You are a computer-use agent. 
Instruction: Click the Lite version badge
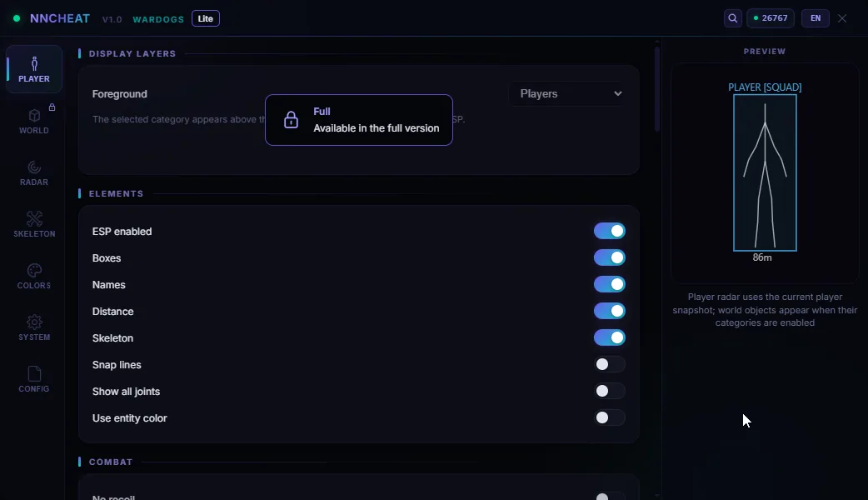coord(206,18)
